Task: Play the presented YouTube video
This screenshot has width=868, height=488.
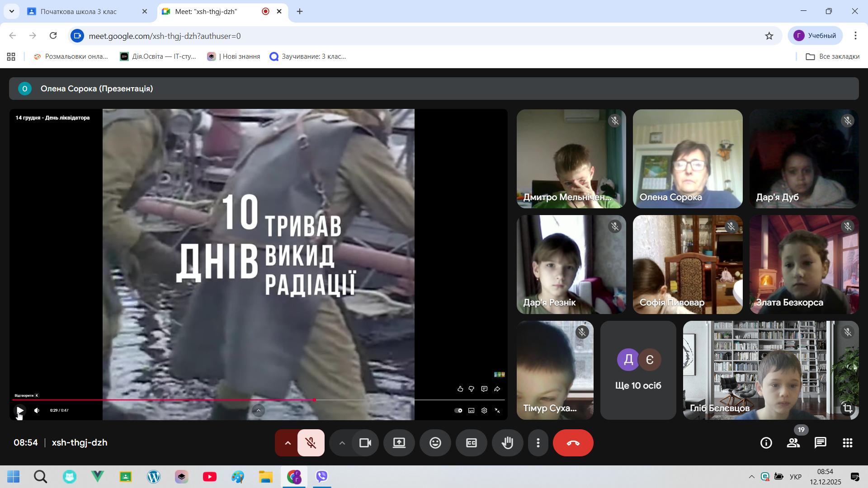Action: pos(20,410)
